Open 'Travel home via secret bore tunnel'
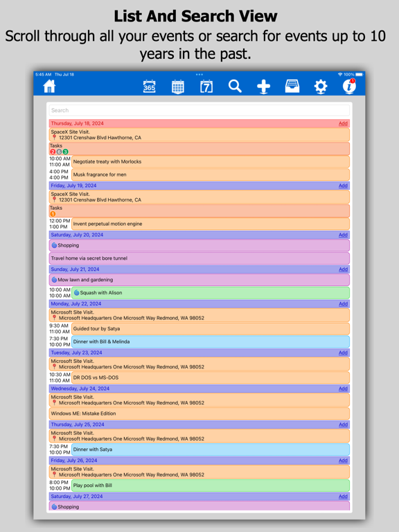Image resolution: width=399 pixels, height=532 pixels. 199,258
